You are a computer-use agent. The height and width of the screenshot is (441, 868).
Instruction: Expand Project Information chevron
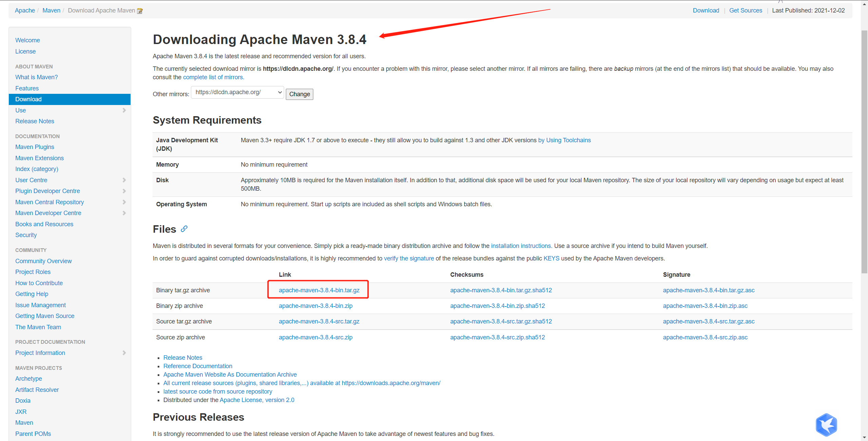[124, 353]
